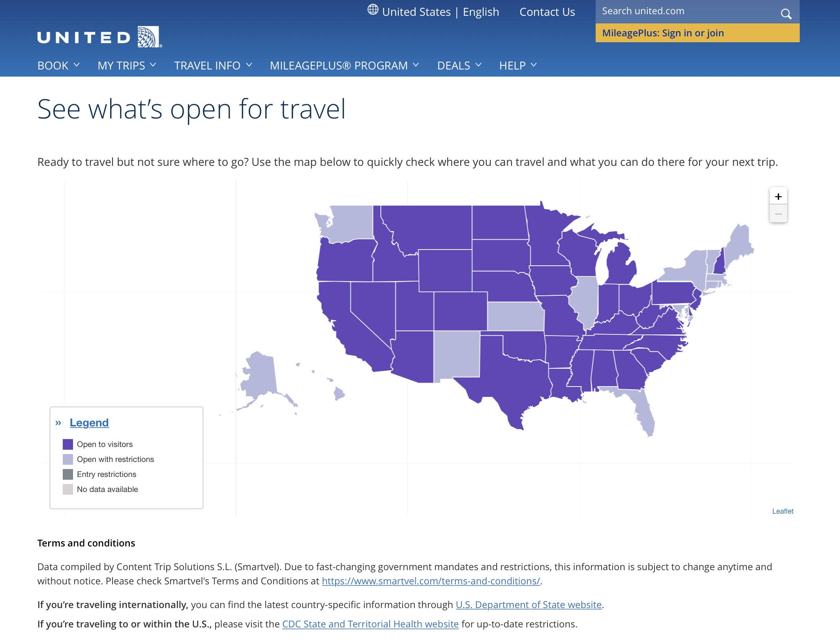Toggle the Open to visitors legend item
Viewport: 840px width, 642px height.
coord(105,444)
